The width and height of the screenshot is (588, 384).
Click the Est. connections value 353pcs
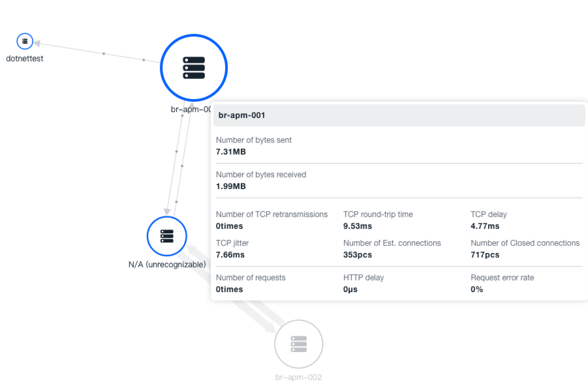click(x=358, y=255)
